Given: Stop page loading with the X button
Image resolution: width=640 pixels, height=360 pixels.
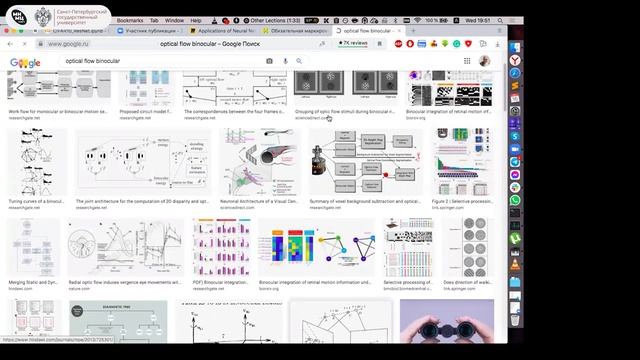Looking at the screenshot, I should [x=24, y=44].
